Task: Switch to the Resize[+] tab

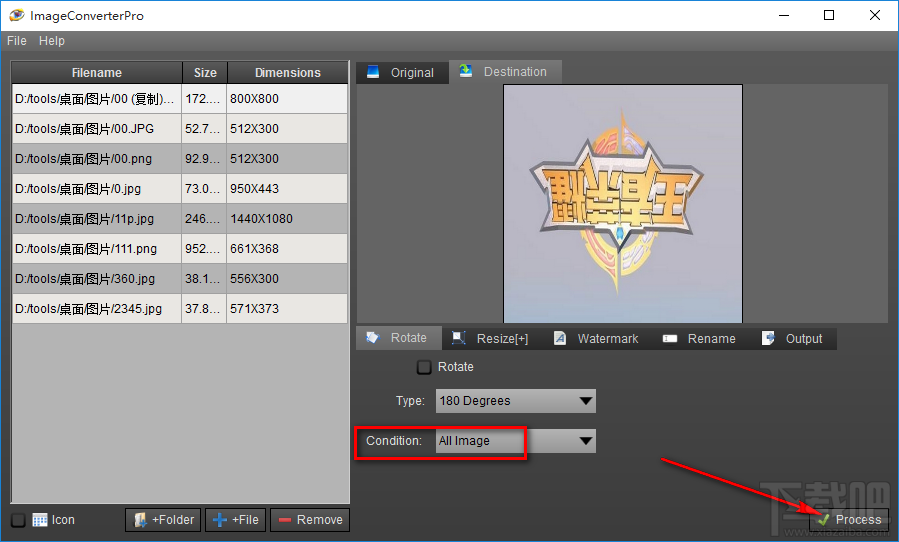Action: click(x=493, y=338)
